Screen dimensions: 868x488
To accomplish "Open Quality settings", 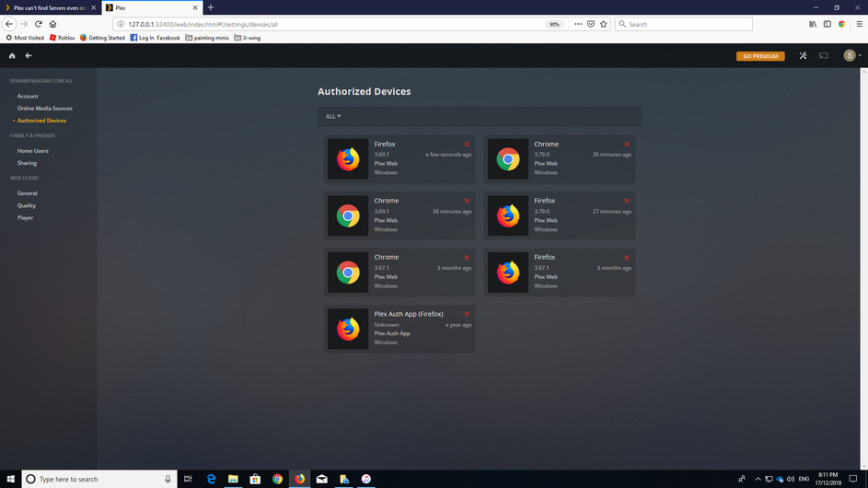I will pyautogui.click(x=27, y=205).
